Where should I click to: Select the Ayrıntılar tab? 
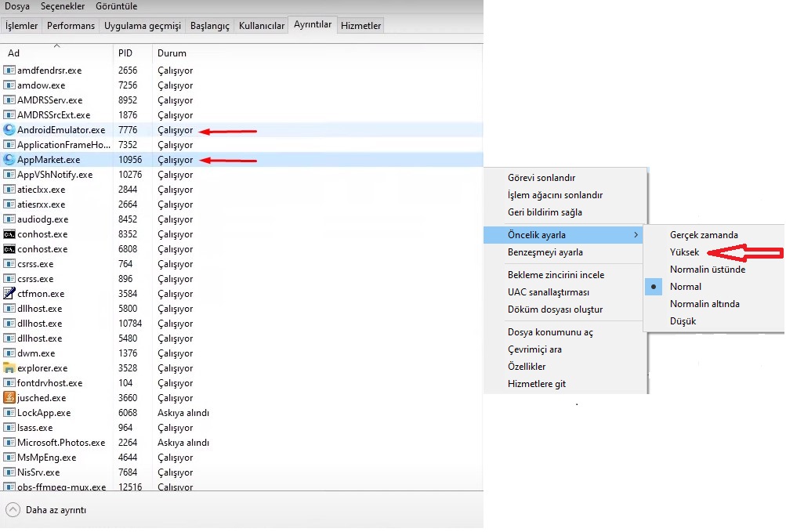click(313, 24)
